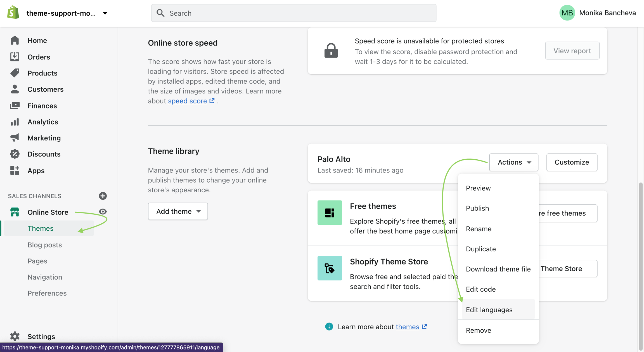644x352 pixels.
Task: Open the Analytics bar chart icon
Action: point(15,122)
